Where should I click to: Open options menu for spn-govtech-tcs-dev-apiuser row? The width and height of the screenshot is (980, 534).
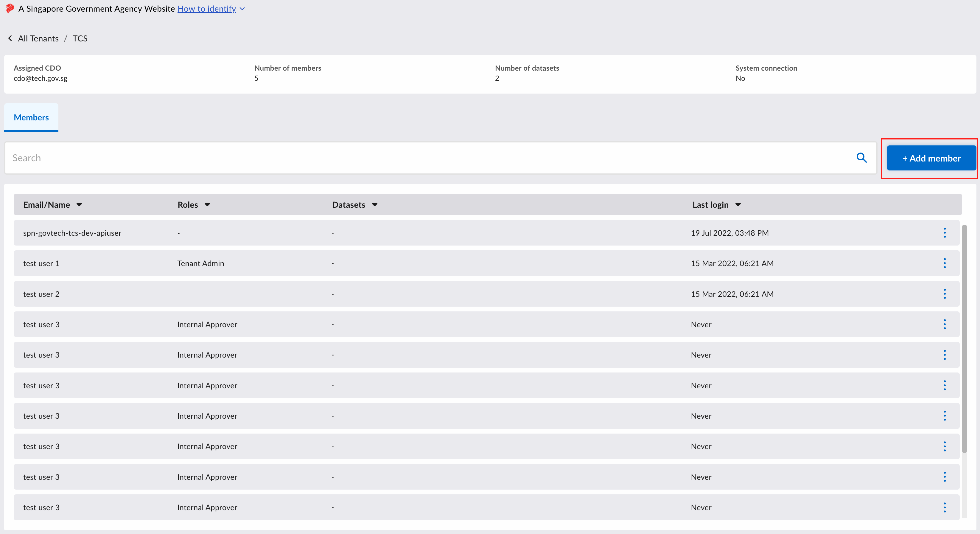[944, 233]
